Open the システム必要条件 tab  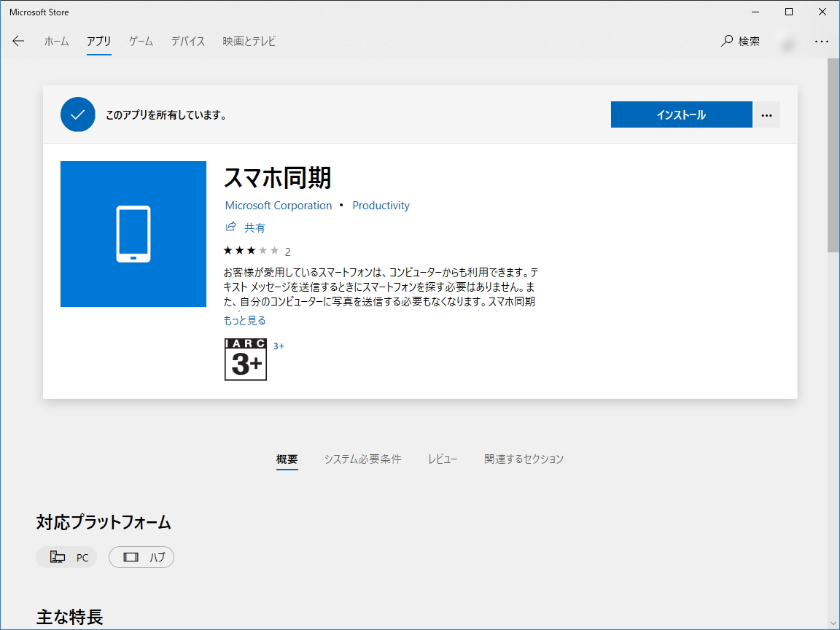[x=363, y=459]
